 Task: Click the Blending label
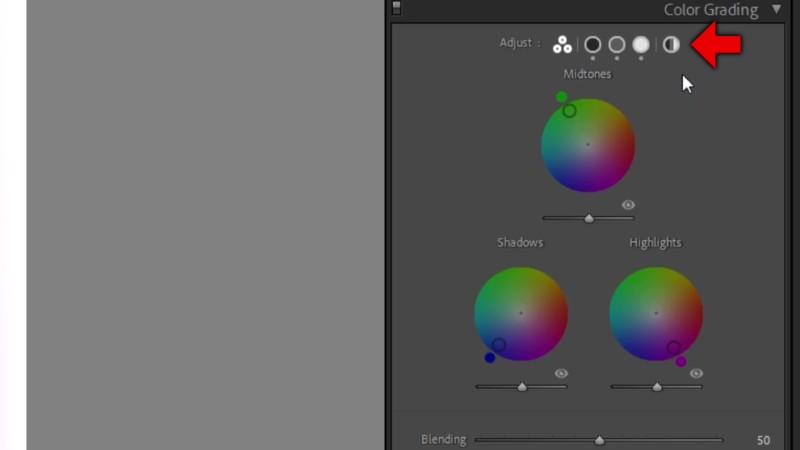[x=443, y=439]
